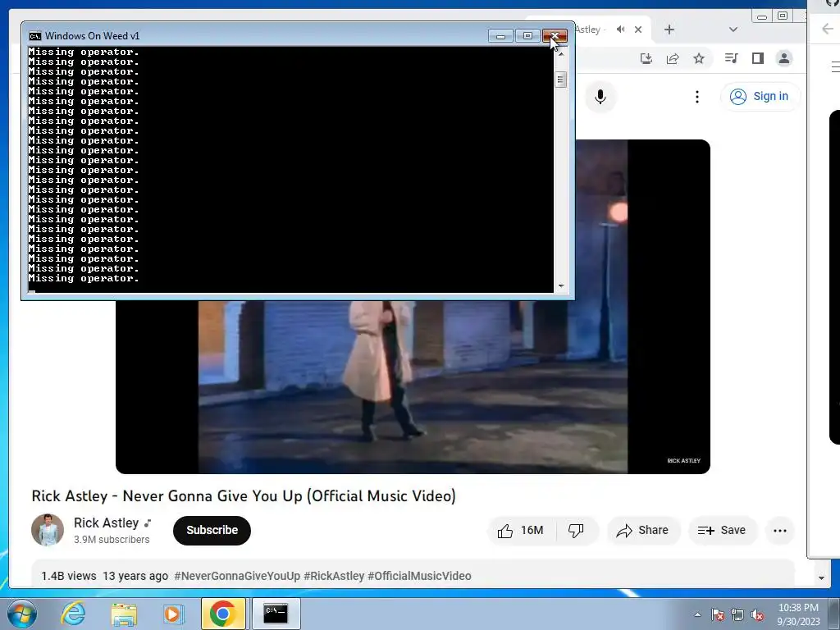Show hidden system tray icons

point(697,614)
